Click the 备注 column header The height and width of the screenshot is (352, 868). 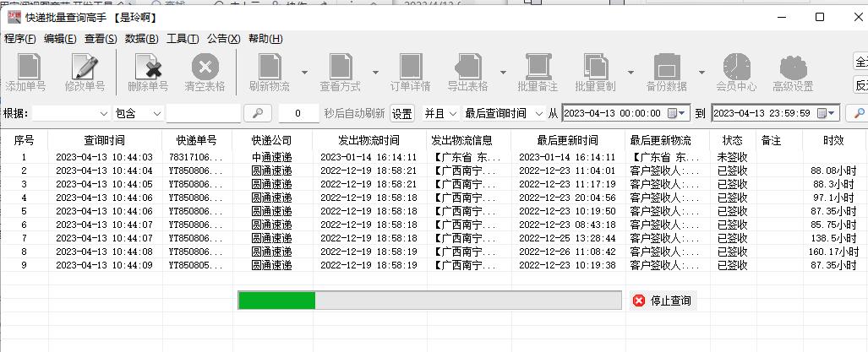[x=778, y=140]
